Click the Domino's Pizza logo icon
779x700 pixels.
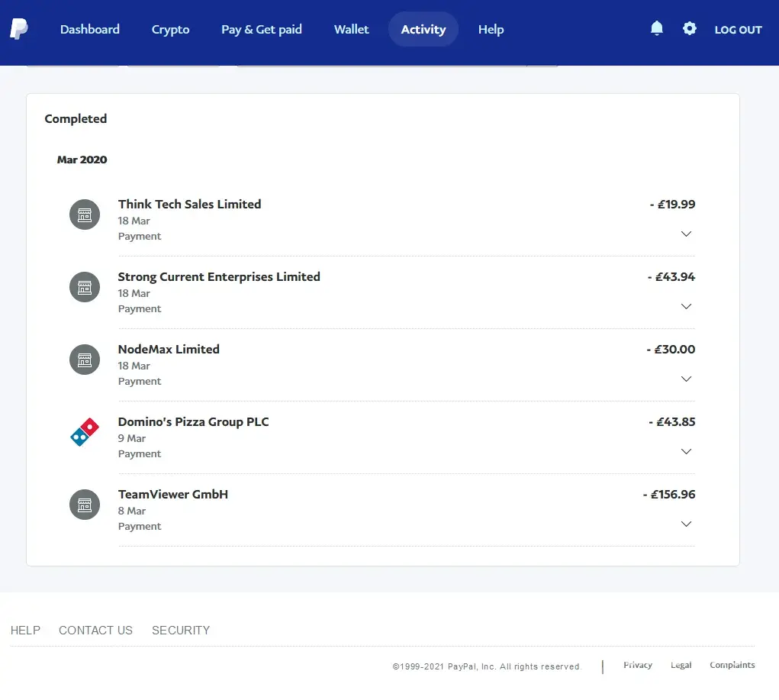pos(85,432)
